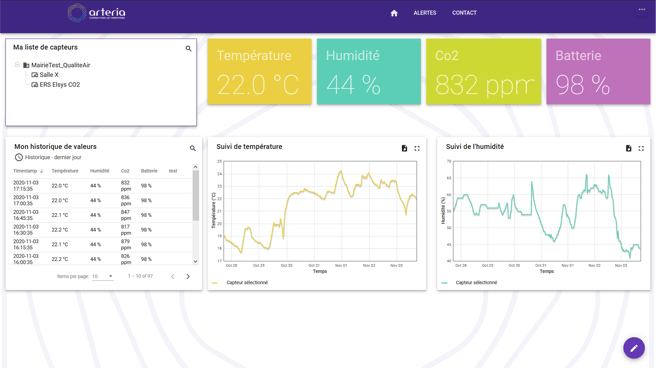The height and width of the screenshot is (368, 656).
Task: Open the CONTACT menu item
Action: 464,13
